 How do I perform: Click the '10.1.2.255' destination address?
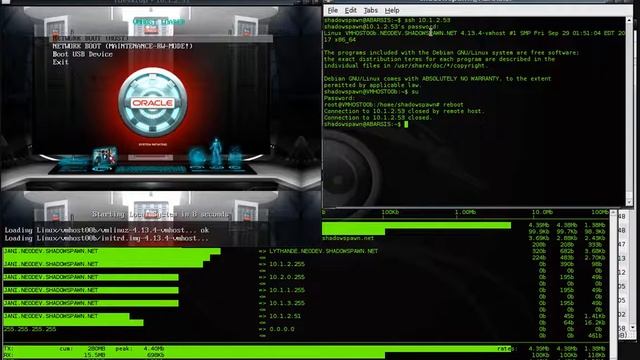[x=287, y=264]
